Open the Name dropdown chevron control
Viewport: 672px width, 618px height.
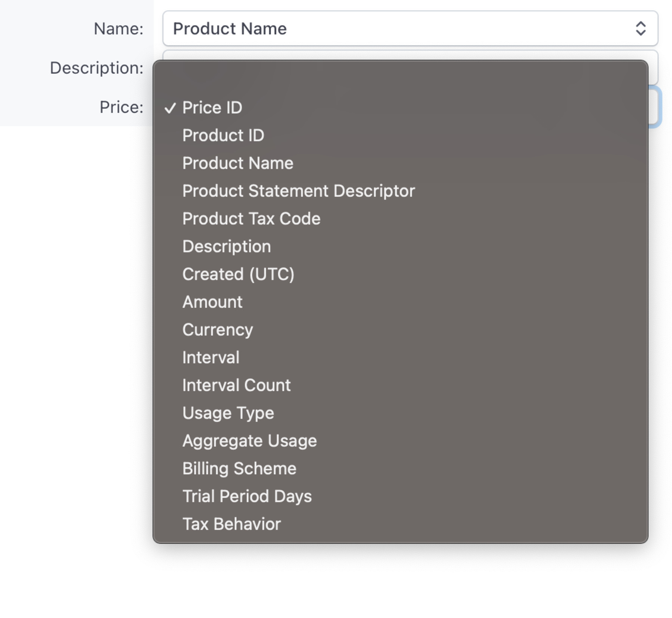point(640,28)
